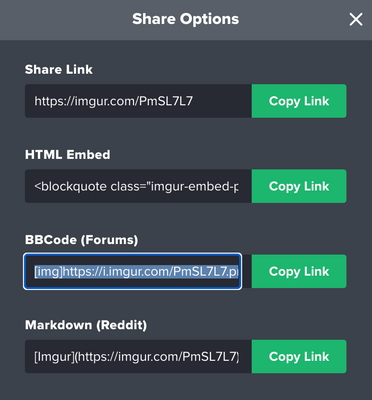This screenshot has width=372, height=400.
Task: Click the BBCode (Forums) heading label
Action: (81, 240)
